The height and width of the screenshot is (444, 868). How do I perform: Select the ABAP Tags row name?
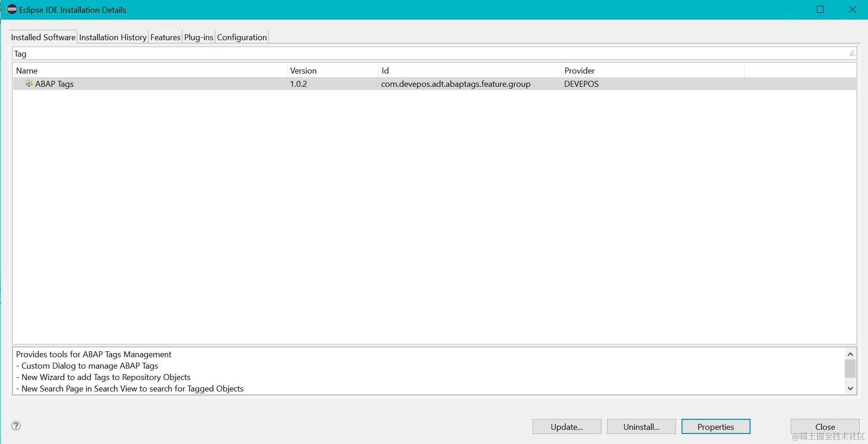(x=54, y=84)
